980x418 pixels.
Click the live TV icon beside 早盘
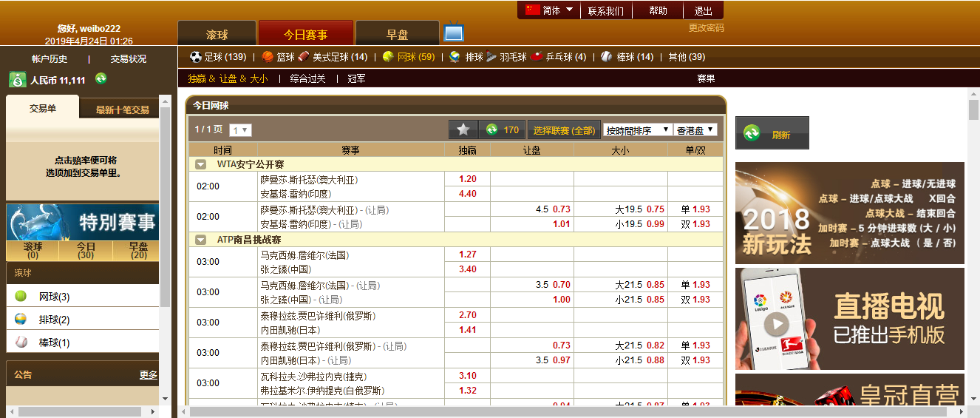[x=453, y=33]
